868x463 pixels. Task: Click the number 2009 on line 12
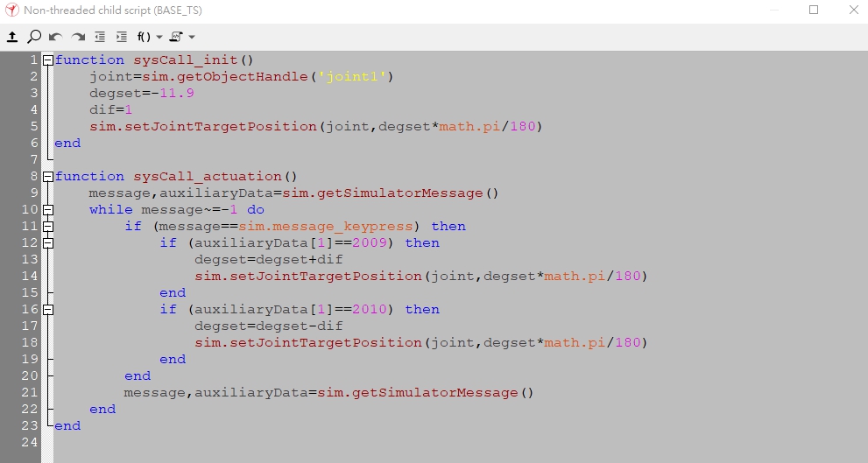tap(370, 242)
